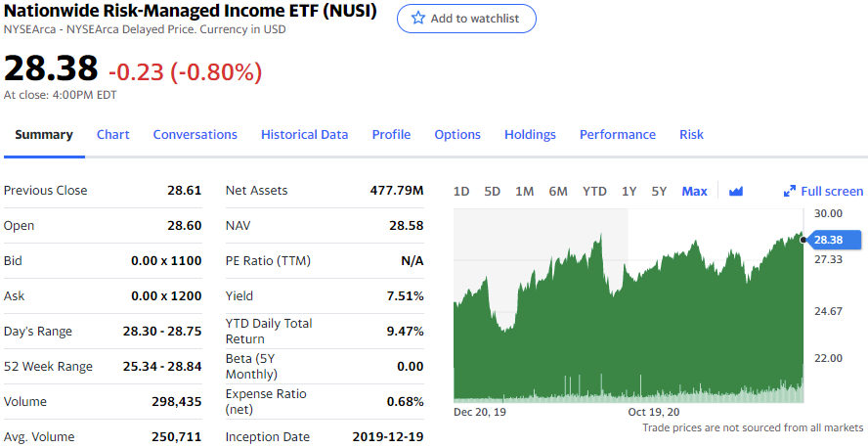Select the Max chart range
The height and width of the screenshot is (448, 868).
pyautogui.click(x=694, y=192)
